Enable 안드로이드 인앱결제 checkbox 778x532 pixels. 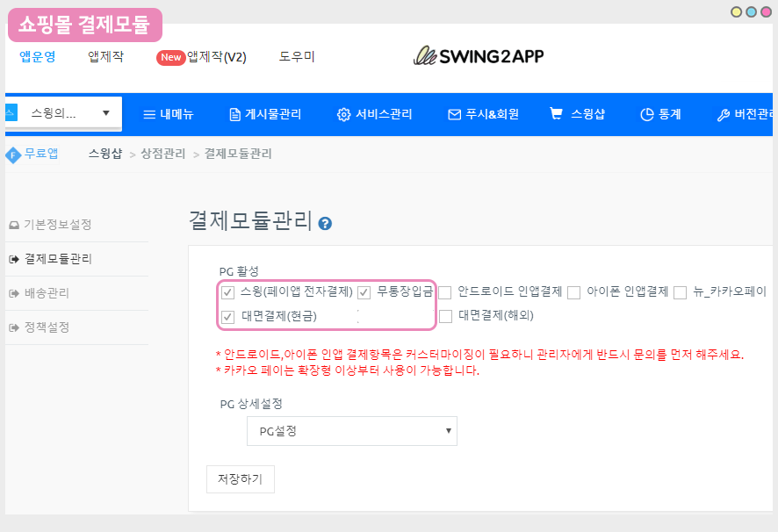[x=445, y=292]
